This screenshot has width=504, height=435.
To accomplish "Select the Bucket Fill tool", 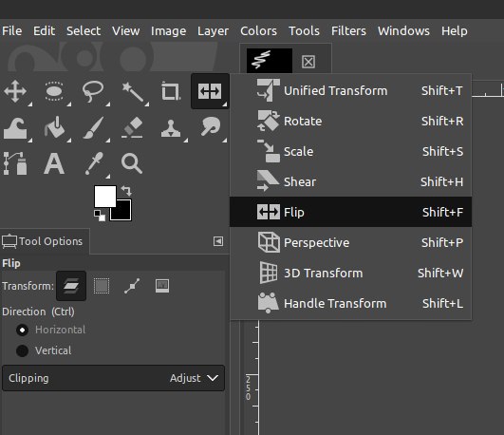I will (x=54, y=127).
